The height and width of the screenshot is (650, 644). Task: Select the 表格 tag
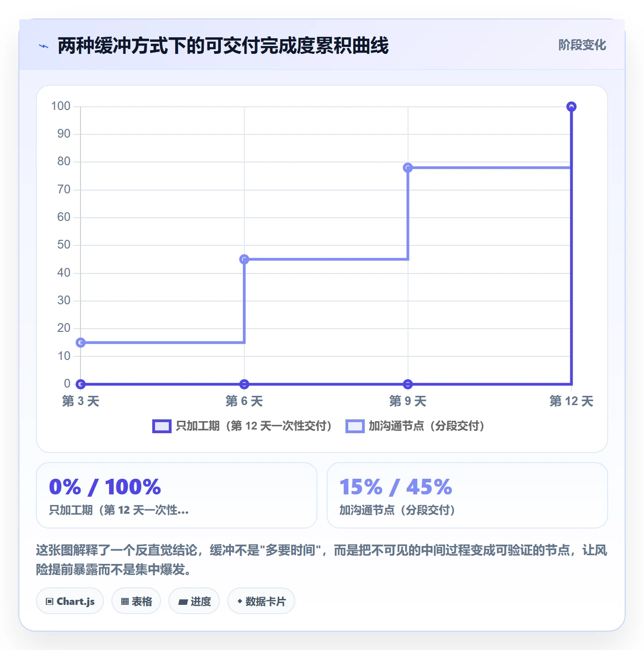(x=136, y=601)
